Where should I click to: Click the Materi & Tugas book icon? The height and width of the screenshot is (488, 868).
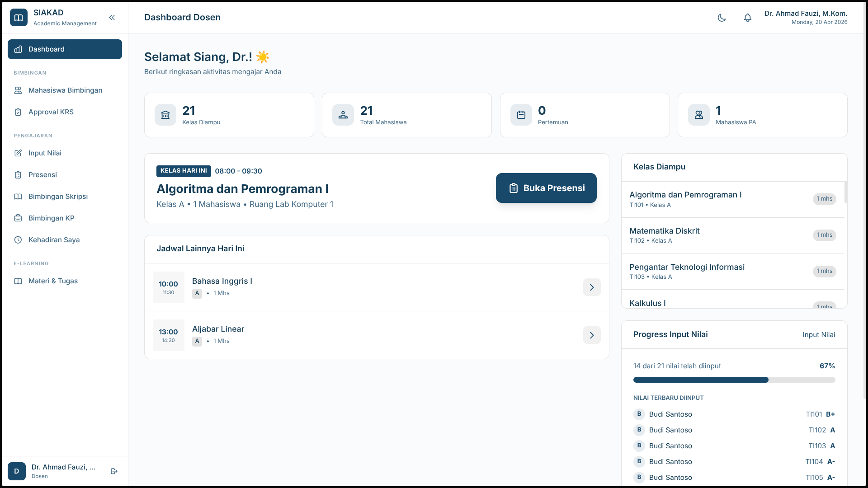coord(18,281)
